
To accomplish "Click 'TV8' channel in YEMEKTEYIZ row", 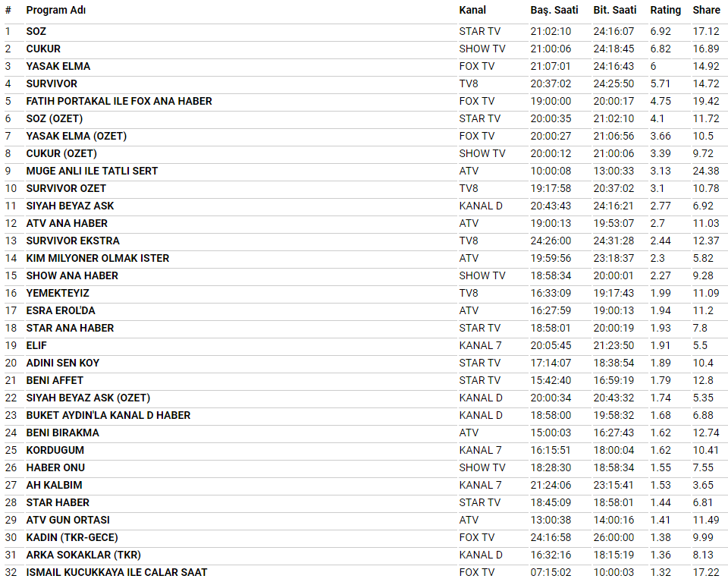I will pyautogui.click(x=469, y=294).
